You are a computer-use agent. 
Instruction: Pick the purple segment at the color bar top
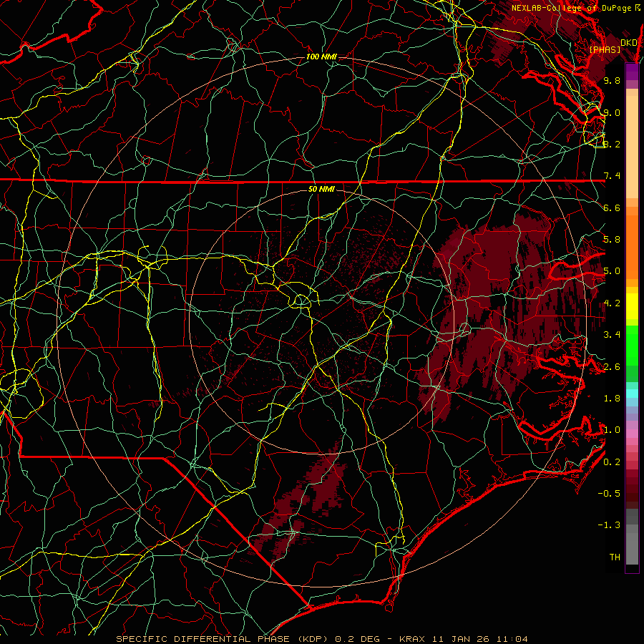point(632,72)
